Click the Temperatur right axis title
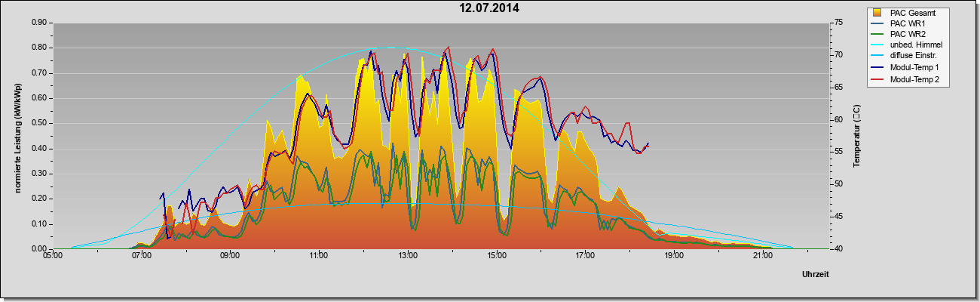The width and height of the screenshot is (980, 302). (856, 137)
